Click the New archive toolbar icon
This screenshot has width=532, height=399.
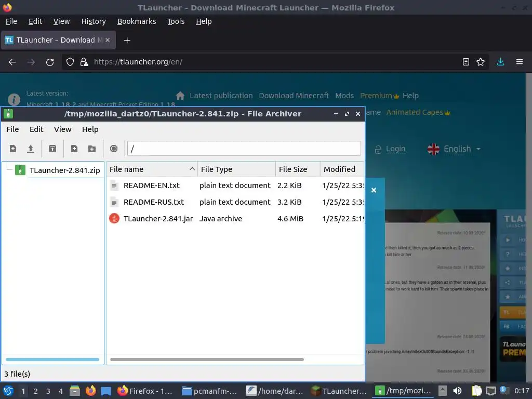coord(13,149)
